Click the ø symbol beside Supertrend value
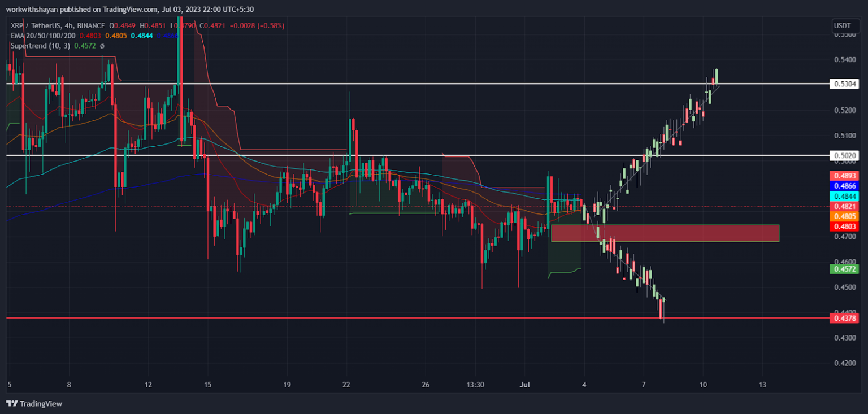 (102, 46)
